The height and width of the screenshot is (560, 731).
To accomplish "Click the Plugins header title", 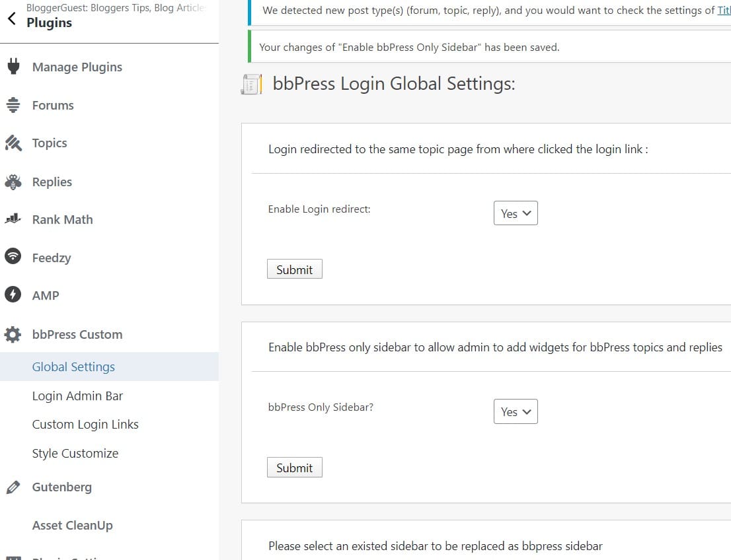I will [50, 23].
